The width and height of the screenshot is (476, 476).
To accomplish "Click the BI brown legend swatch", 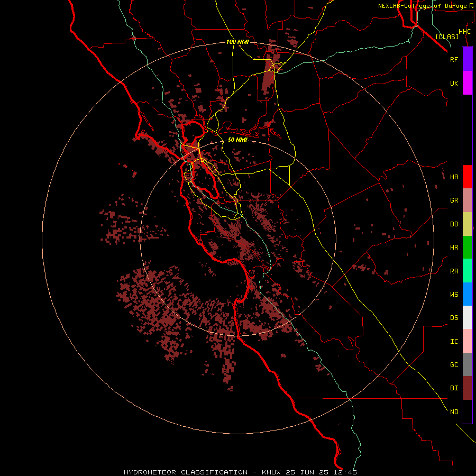I will [467, 388].
